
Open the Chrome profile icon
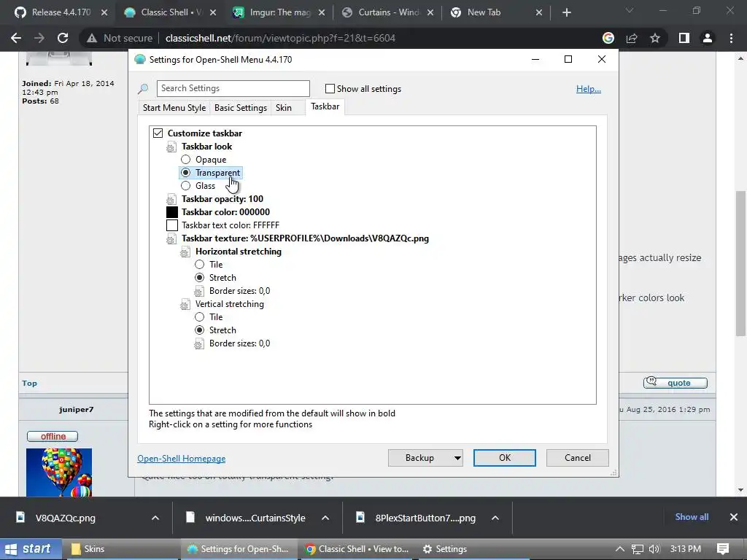[x=708, y=38]
